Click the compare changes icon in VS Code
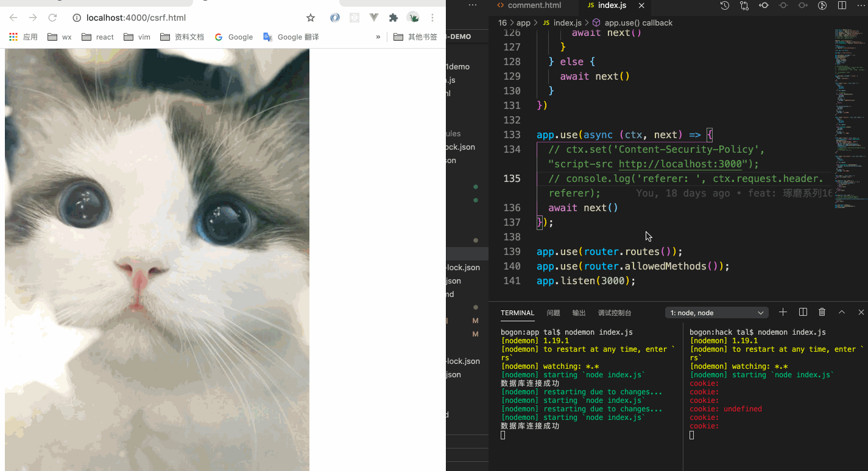868x471 pixels. [744, 5]
